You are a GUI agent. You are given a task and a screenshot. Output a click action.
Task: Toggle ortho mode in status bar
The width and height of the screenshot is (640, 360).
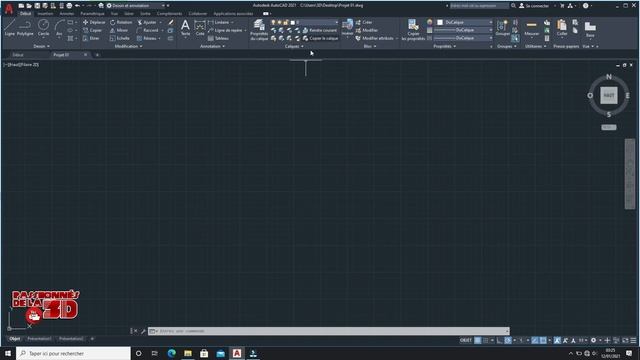pos(500,340)
